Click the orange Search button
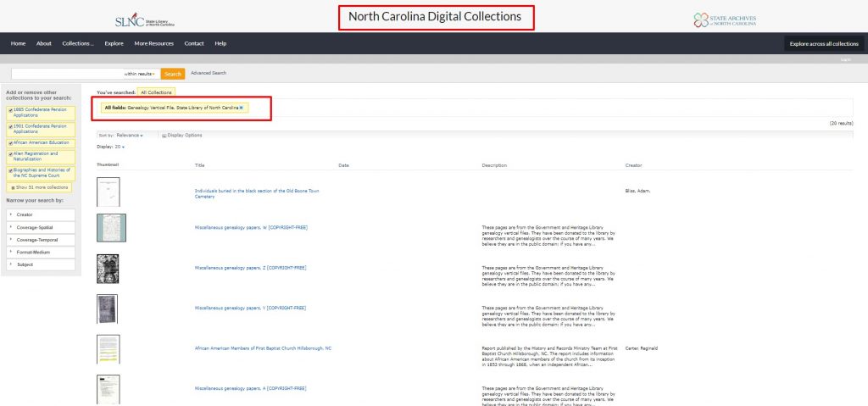Image resolution: width=868 pixels, height=406 pixels. point(173,74)
